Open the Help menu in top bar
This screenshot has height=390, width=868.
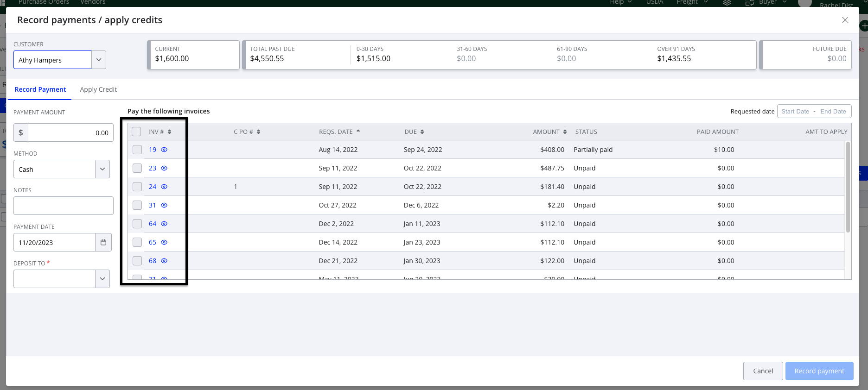pyautogui.click(x=620, y=2)
